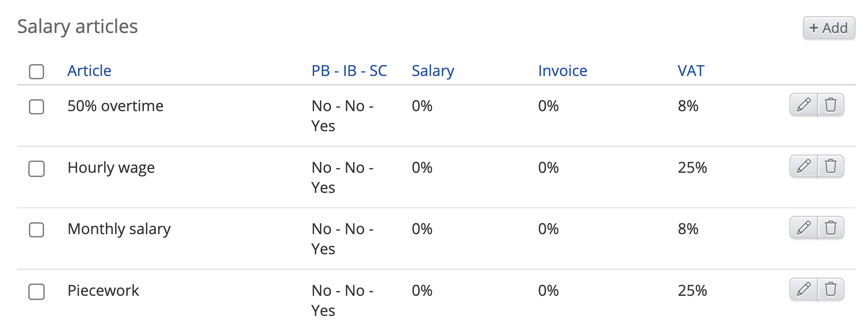Sort by the PB - IB - SC header
The height and width of the screenshot is (327, 868).
pyautogui.click(x=349, y=71)
